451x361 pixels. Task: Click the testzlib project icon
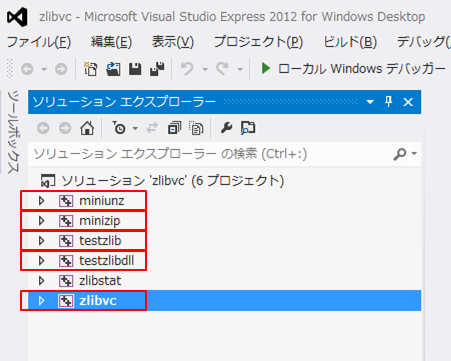click(x=66, y=241)
